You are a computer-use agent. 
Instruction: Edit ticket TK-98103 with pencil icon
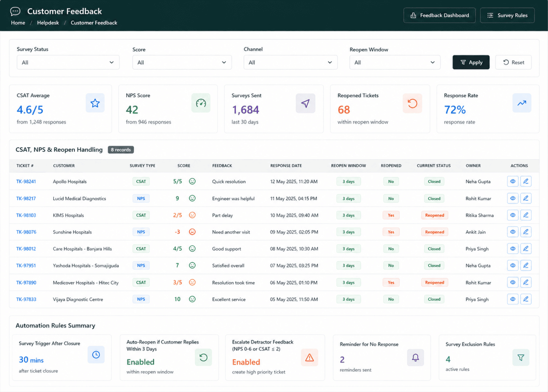[x=526, y=215]
